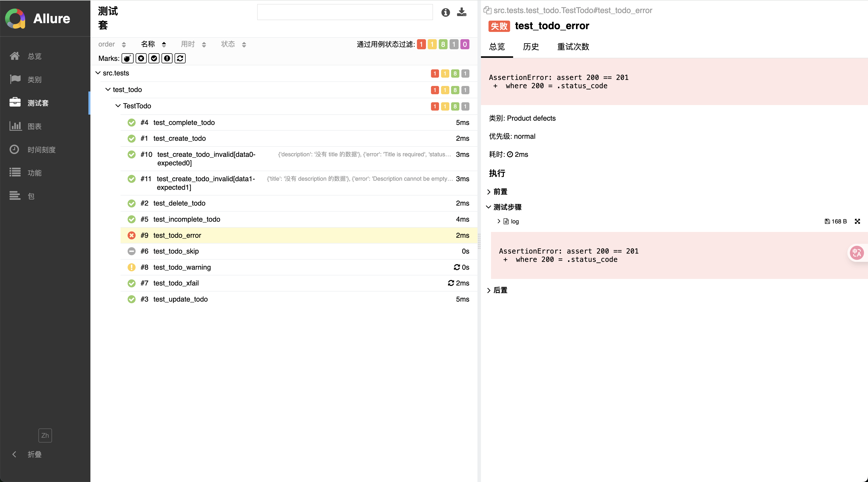The height and width of the screenshot is (482, 868).
Task: Open the info tooltip icon
Action: click(446, 13)
